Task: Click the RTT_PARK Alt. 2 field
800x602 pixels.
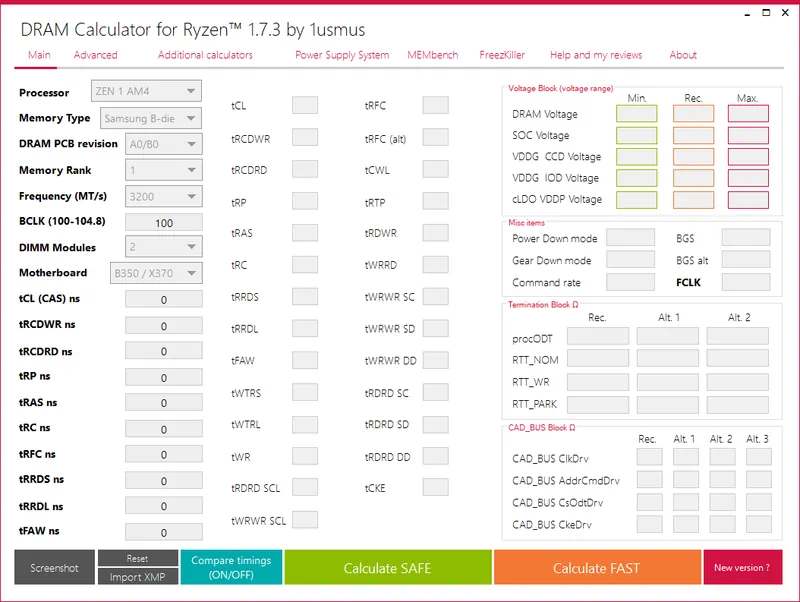Action: (738, 405)
